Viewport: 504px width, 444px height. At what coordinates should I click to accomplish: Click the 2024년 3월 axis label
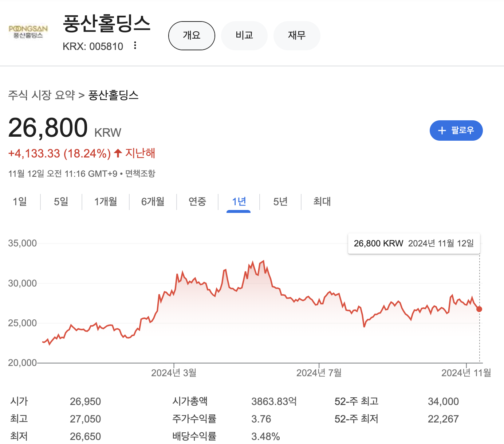coord(174,373)
